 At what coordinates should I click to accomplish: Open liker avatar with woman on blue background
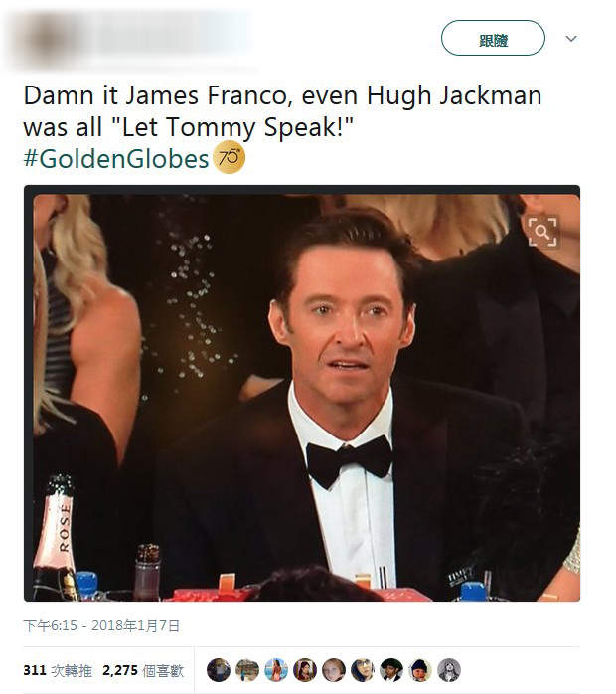276,670
